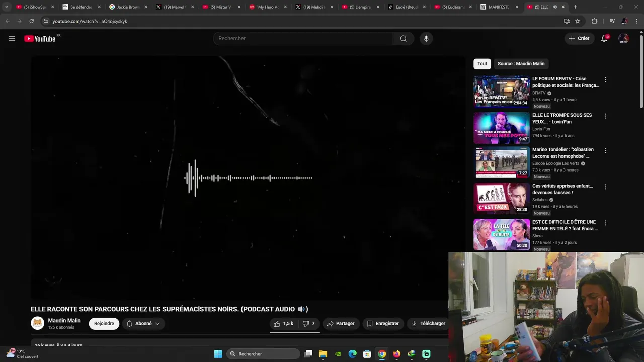The height and width of the screenshot is (362, 644).
Task: Go back in browser history
Action: coord(7,21)
